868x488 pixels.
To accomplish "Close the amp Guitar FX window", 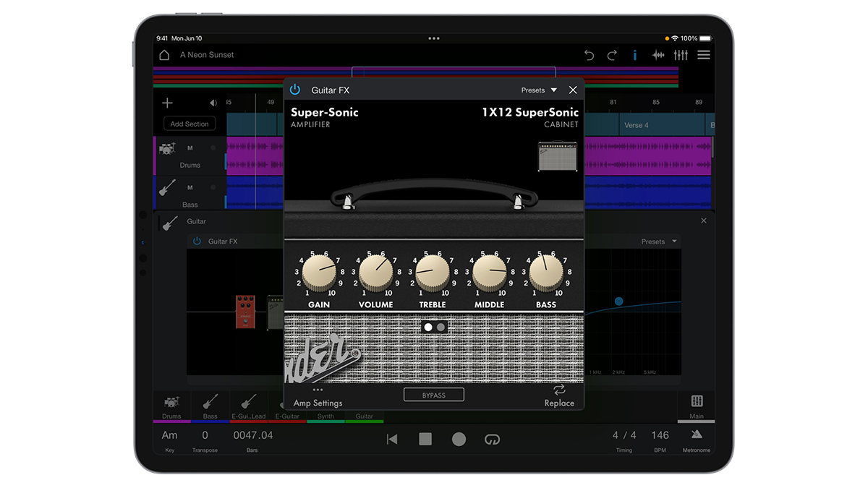I will click(x=573, y=90).
